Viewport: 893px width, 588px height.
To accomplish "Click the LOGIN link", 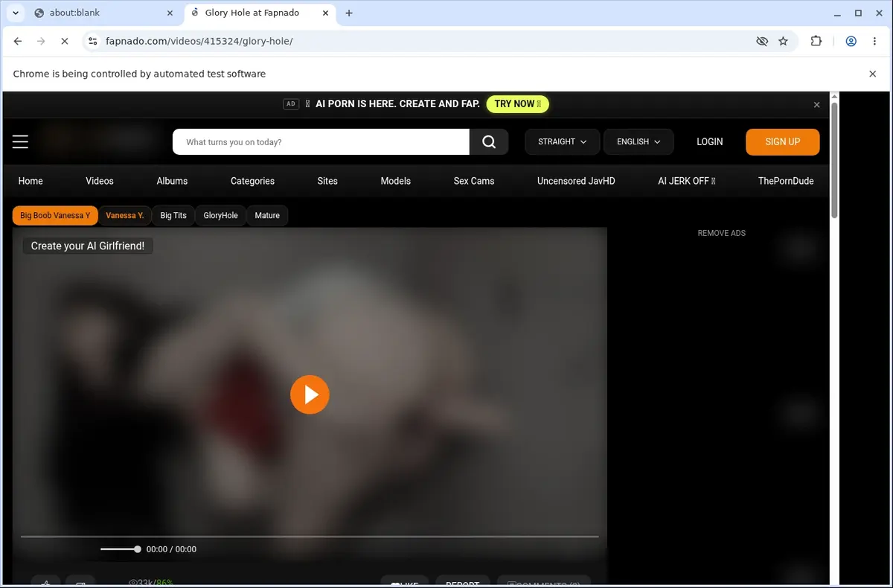I will click(709, 141).
